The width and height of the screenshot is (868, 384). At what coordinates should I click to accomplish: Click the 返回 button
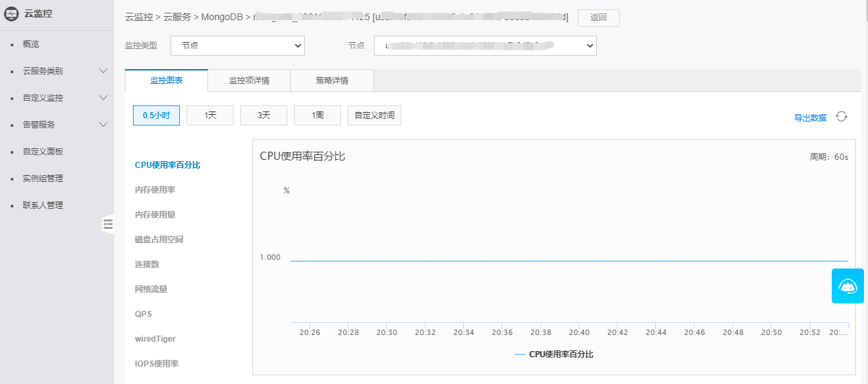tap(598, 18)
